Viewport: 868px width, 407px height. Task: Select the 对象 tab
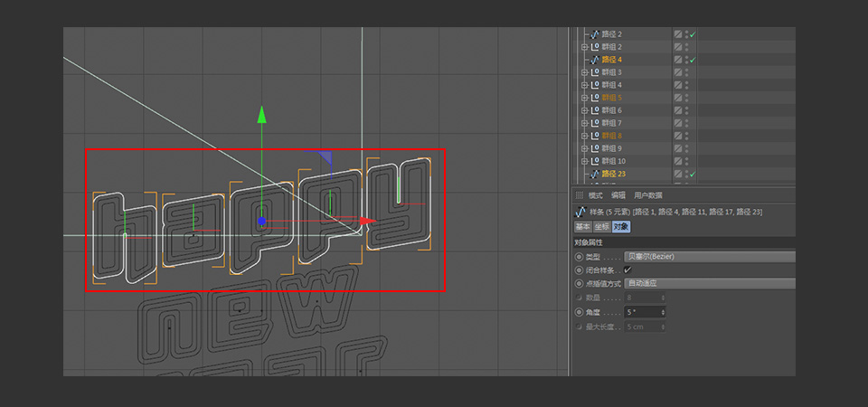pyautogui.click(x=620, y=227)
